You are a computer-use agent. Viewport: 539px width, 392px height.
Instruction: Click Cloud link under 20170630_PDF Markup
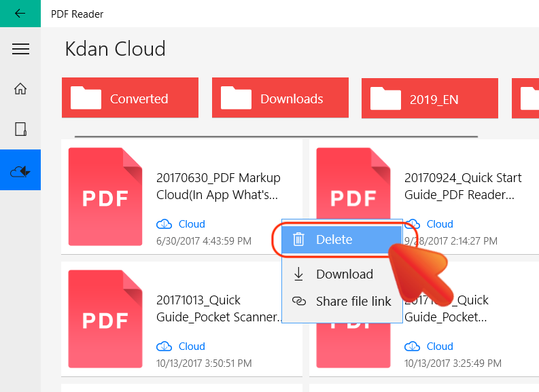tap(192, 224)
